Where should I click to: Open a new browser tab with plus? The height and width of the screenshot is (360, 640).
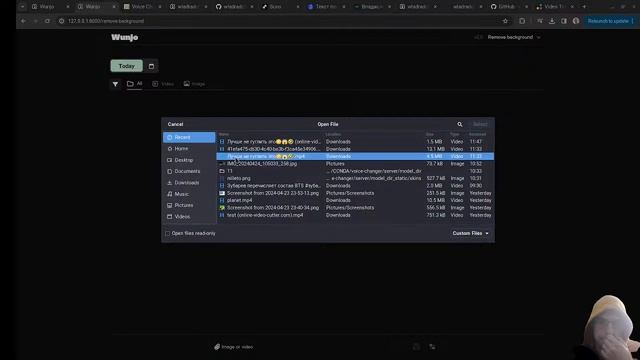point(584,7)
